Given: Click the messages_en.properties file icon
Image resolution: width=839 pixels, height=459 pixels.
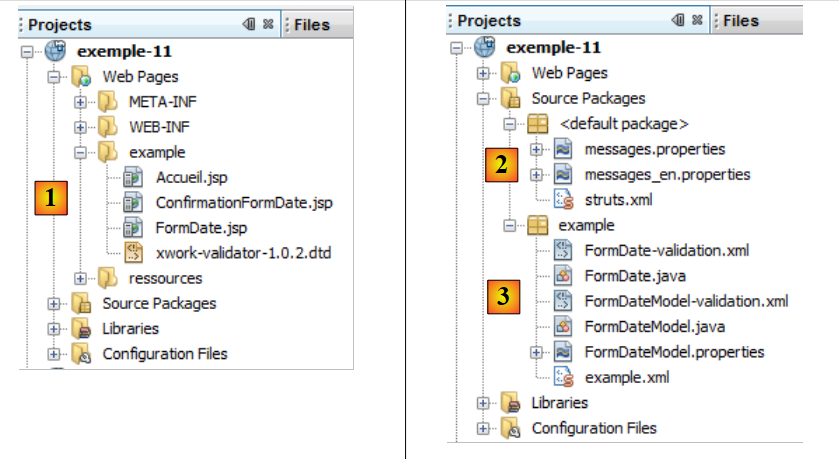Looking at the screenshot, I should 563,175.
